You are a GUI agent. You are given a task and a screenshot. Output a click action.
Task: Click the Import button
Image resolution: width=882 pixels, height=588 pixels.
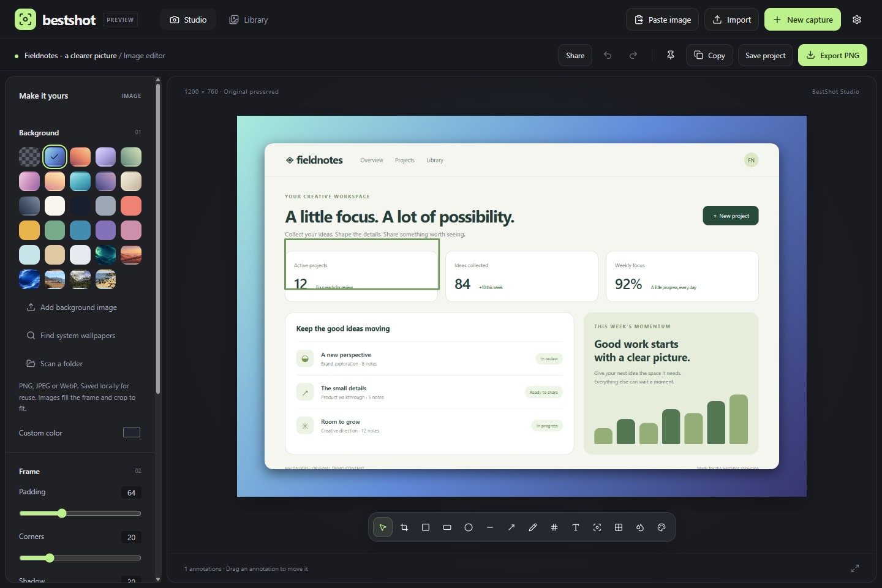click(x=732, y=20)
